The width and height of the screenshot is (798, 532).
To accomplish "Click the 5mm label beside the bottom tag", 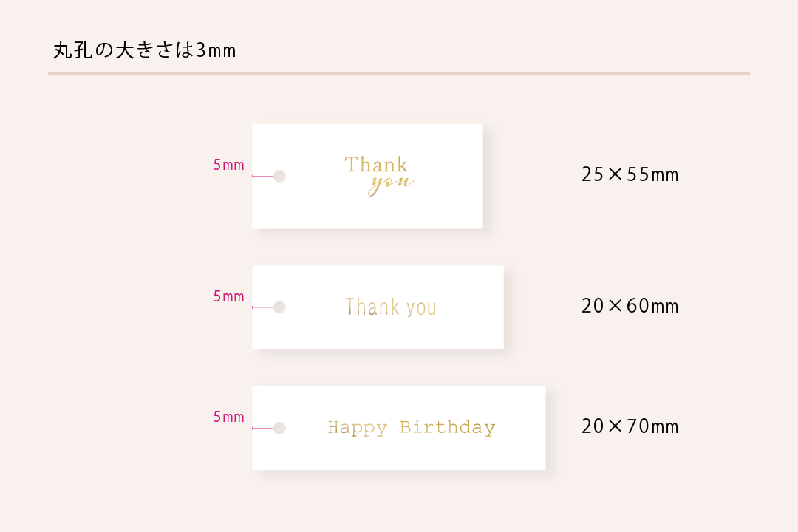I will click(x=228, y=417).
